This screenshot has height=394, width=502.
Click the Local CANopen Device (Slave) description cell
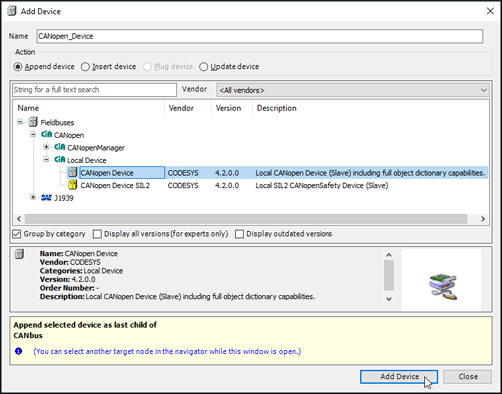370,173
